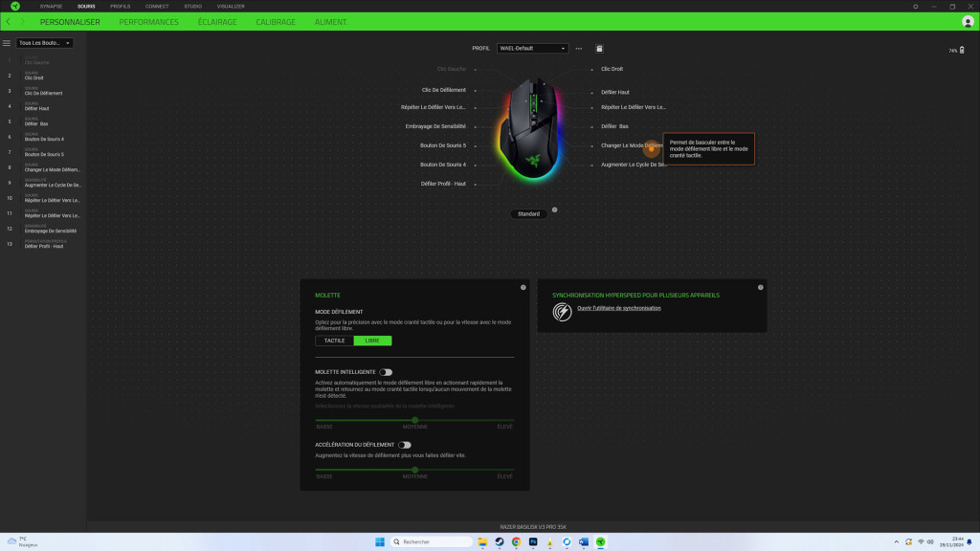Image resolution: width=980 pixels, height=551 pixels.
Task: Select Tactile scroll mode
Action: 334,341
